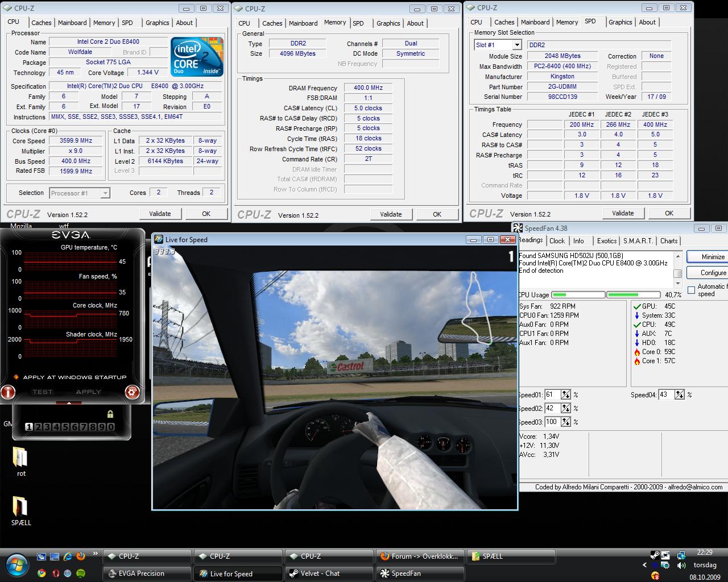Image resolution: width=728 pixels, height=582 pixels.
Task: Open the Slot #1 memory slot dropdown
Action: pyautogui.click(x=498, y=45)
